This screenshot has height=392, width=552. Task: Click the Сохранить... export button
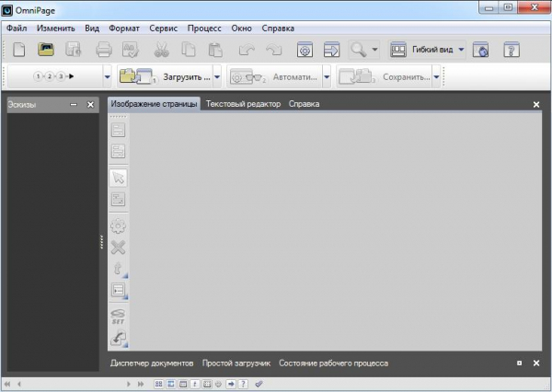pyautogui.click(x=384, y=76)
